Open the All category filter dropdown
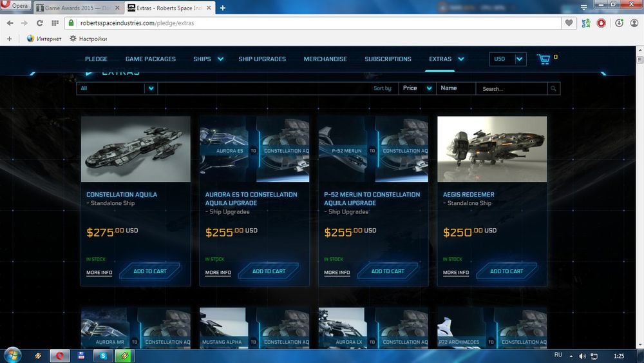The height and width of the screenshot is (363, 644). click(x=117, y=88)
